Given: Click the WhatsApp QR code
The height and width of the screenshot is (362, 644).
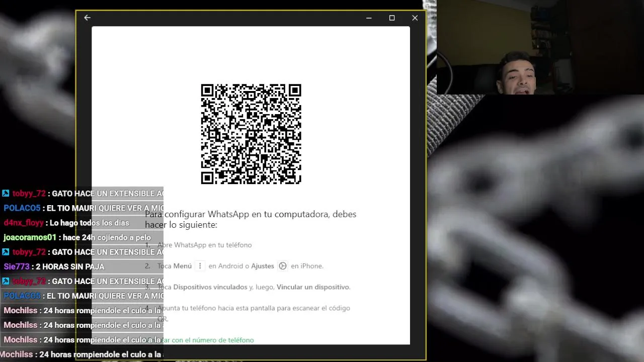Looking at the screenshot, I should (x=251, y=134).
